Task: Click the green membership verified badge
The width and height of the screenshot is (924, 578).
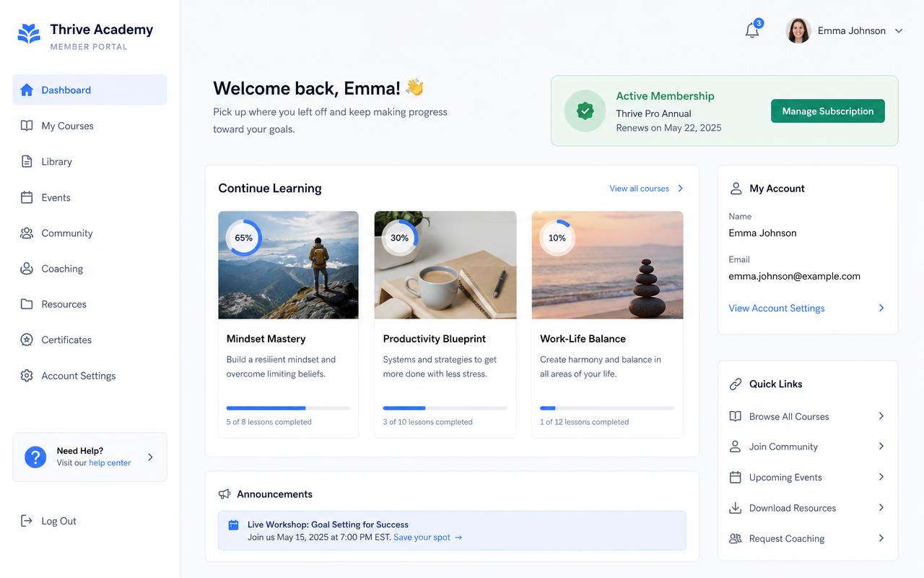Action: click(x=585, y=111)
